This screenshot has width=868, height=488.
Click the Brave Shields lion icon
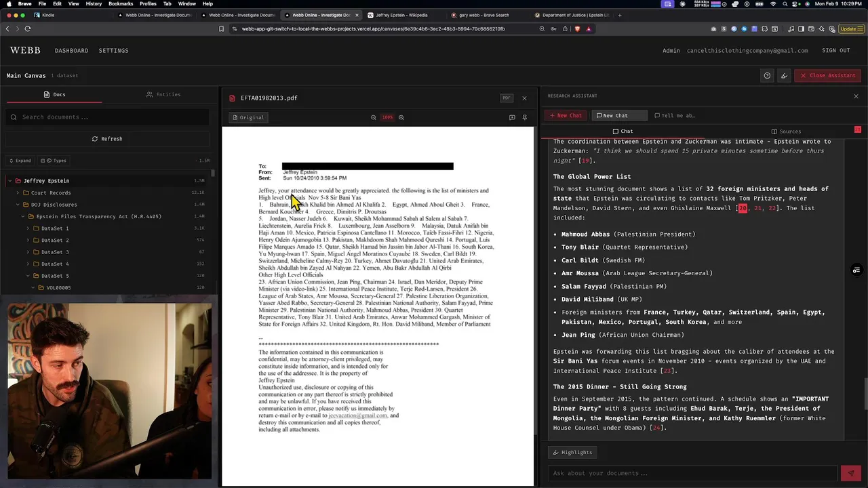(x=577, y=28)
